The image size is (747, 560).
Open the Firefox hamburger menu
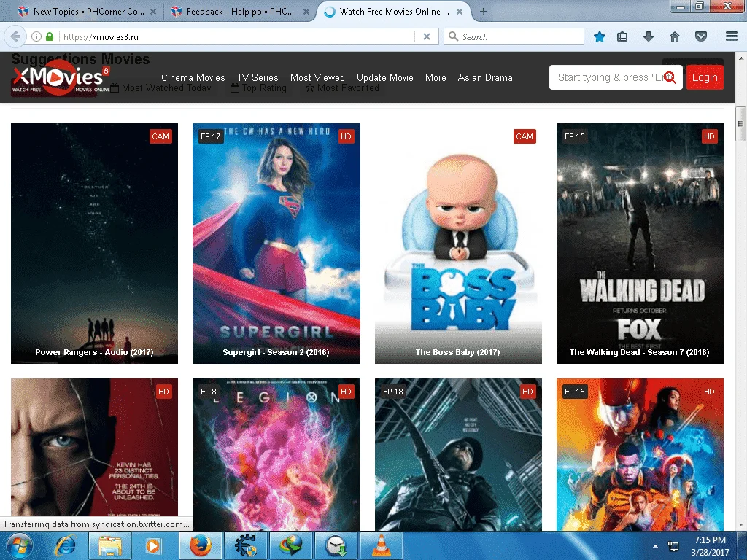[x=732, y=36]
